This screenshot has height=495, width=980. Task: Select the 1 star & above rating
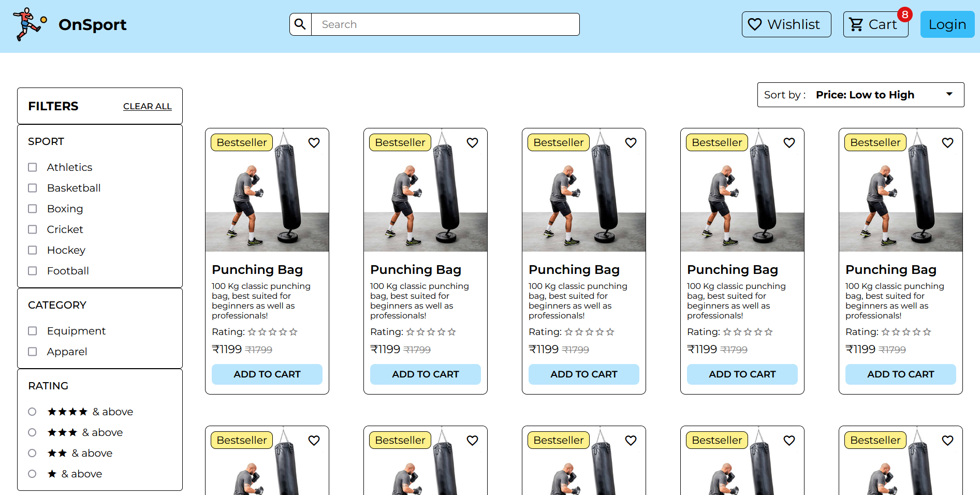click(x=32, y=474)
